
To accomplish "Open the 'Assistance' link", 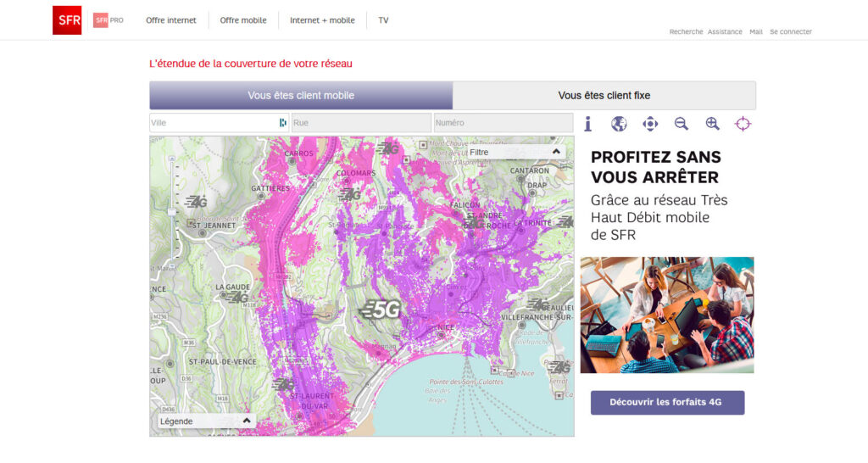I will pyautogui.click(x=725, y=32).
